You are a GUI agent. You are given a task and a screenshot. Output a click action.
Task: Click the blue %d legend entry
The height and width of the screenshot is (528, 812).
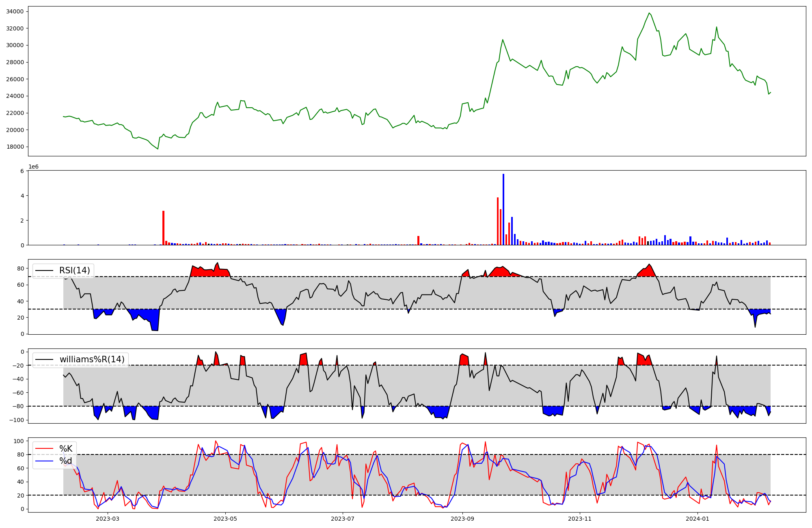[x=65, y=461]
